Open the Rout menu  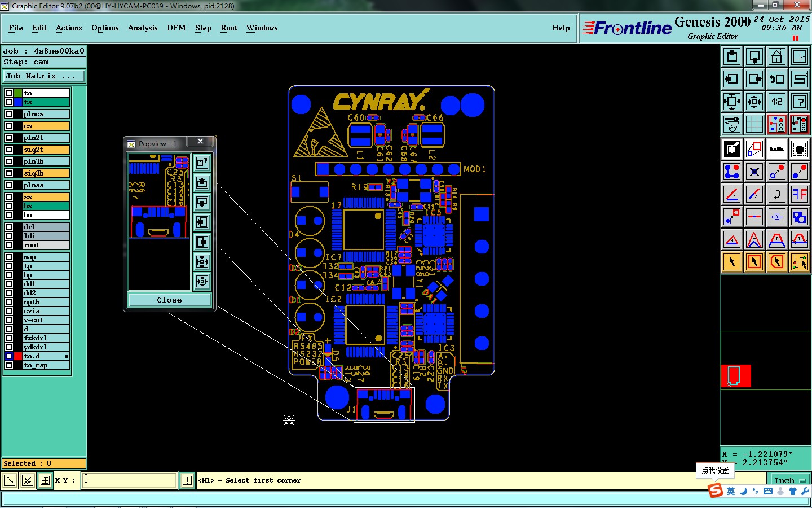[229, 28]
